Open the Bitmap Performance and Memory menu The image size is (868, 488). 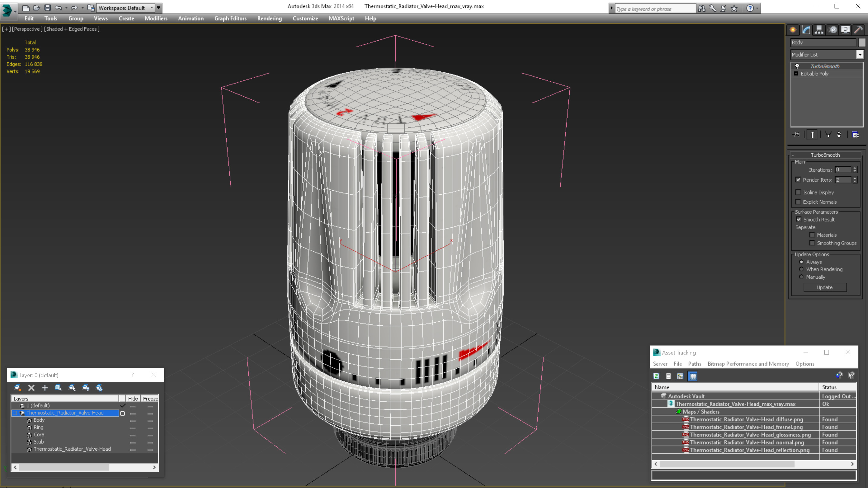tap(748, 364)
